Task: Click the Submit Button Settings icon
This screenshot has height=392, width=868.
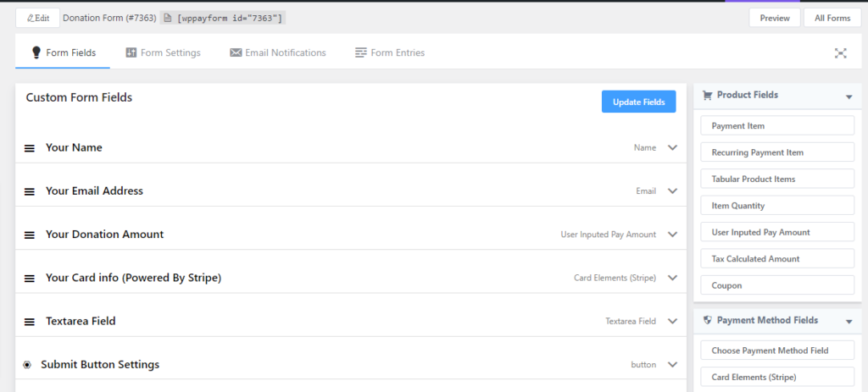Action: pos(27,365)
